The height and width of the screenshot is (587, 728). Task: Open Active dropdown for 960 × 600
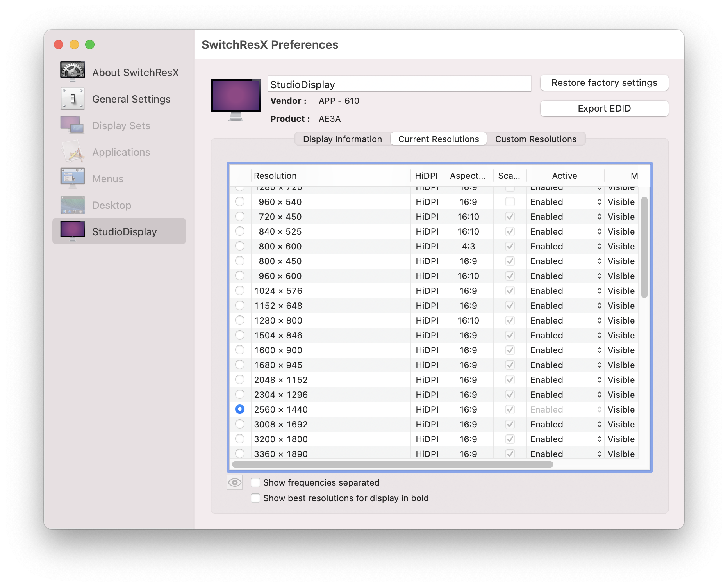(566, 276)
